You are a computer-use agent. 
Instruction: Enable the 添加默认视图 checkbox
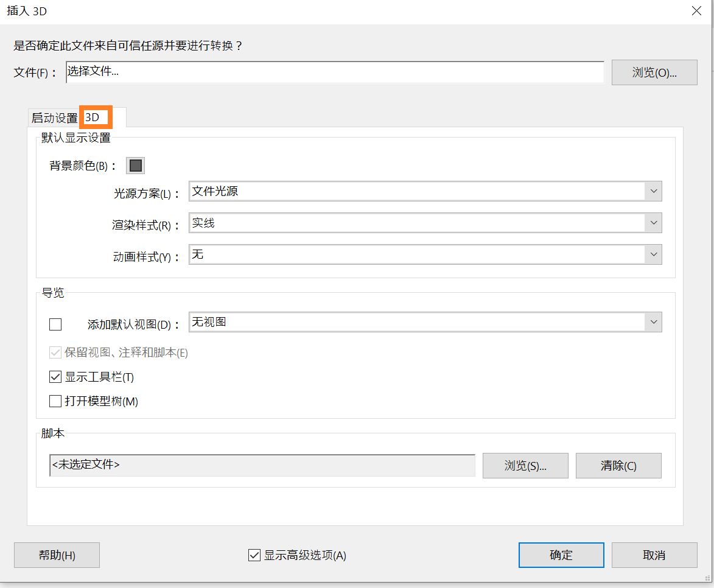pos(55,324)
